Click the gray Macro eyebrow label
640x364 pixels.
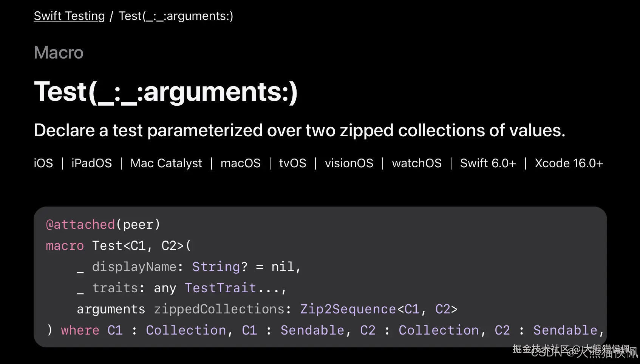tap(59, 52)
